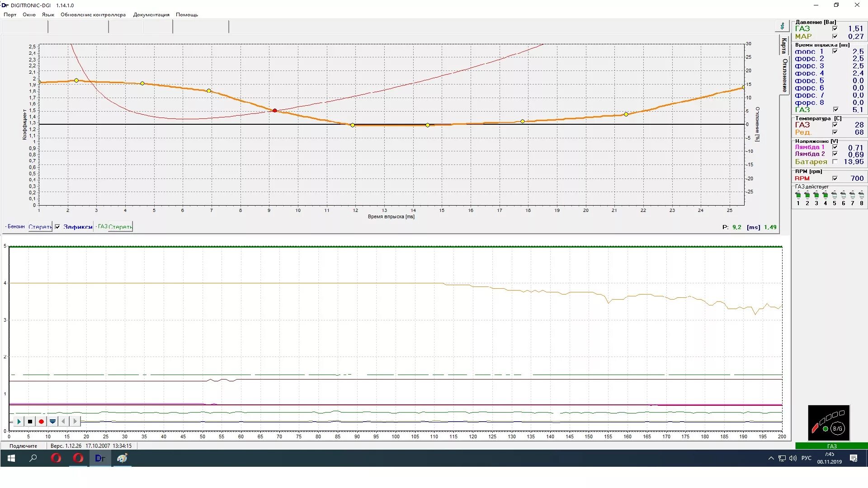The height and width of the screenshot is (488, 868).
Task: Click injector 1 green indicator icon
Action: click(x=798, y=195)
